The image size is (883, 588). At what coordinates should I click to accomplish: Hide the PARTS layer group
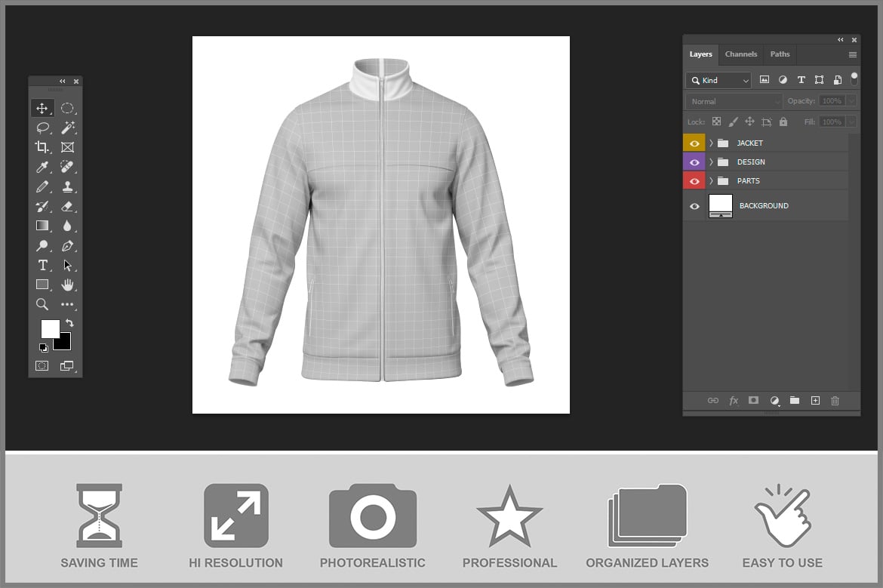694,181
